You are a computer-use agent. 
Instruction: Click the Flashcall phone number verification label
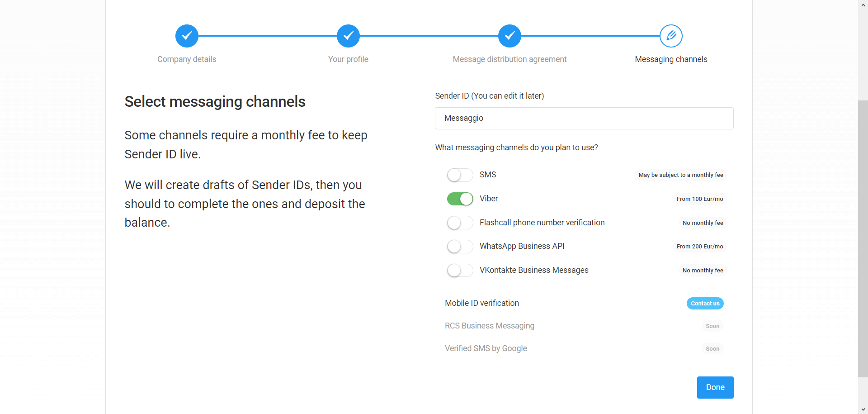(x=542, y=223)
